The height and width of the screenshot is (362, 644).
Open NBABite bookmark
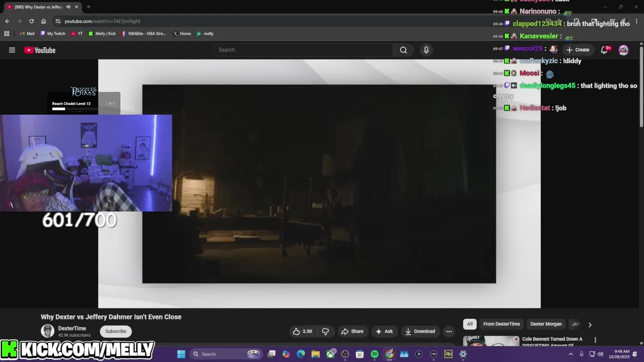pos(144,34)
